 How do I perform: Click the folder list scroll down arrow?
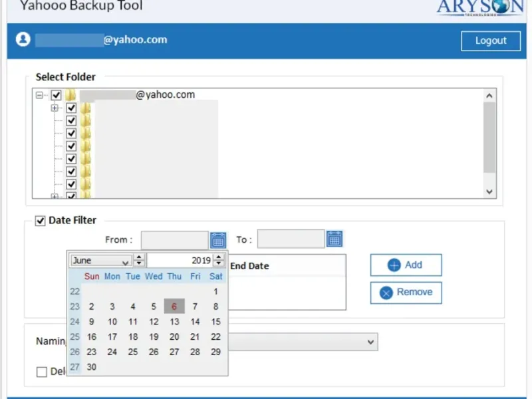489,192
